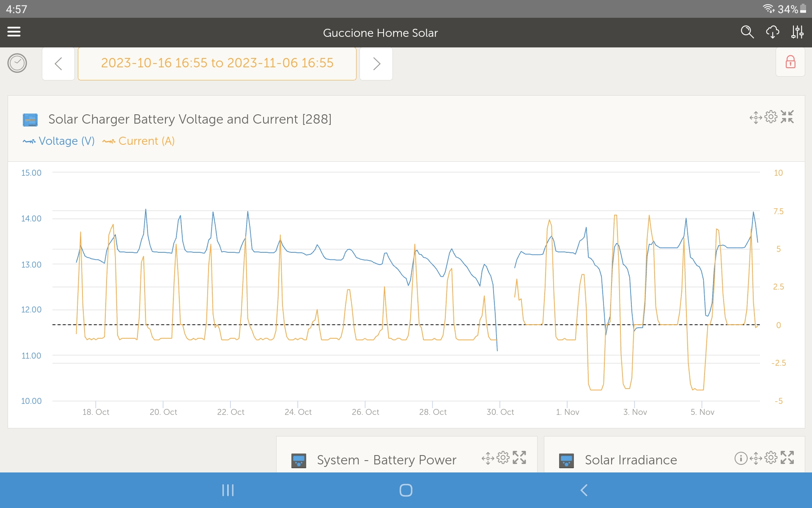The width and height of the screenshot is (812, 508).
Task: Click the clock time-range icon
Action: (17, 63)
